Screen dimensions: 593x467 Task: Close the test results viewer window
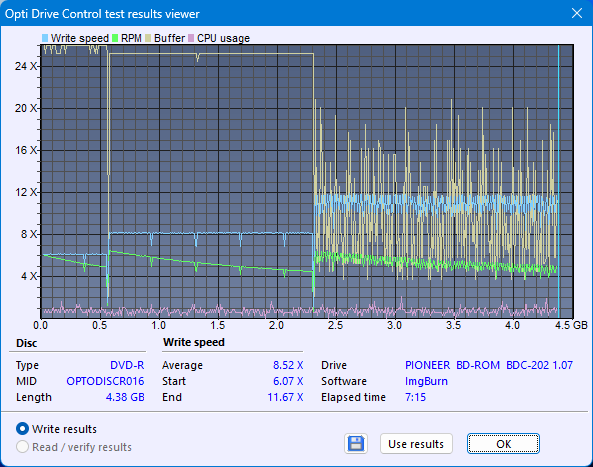pos(577,13)
